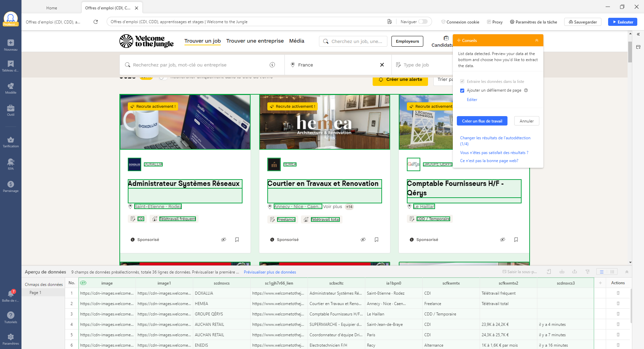Toggle the Naviguer browse switch
The image size is (644, 349).
tap(423, 22)
